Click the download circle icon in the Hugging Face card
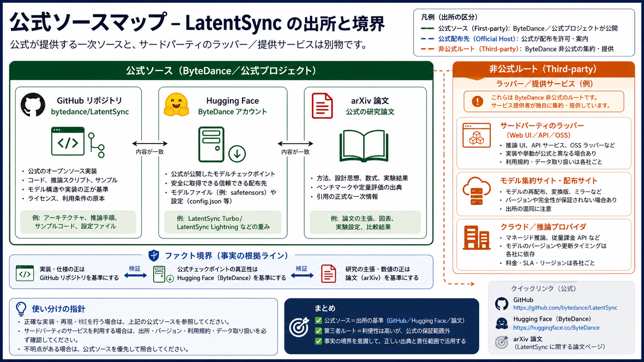The height and width of the screenshot is (362, 644). pyautogui.click(x=237, y=154)
